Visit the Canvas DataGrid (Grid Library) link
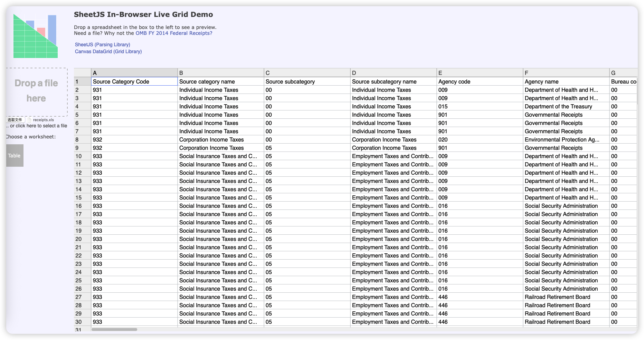 coord(108,51)
